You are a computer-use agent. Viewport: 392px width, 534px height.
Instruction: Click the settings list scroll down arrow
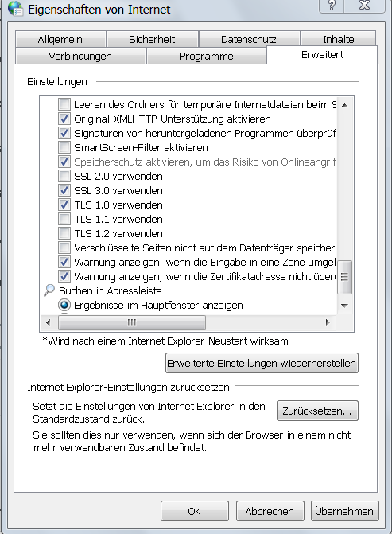click(345, 306)
